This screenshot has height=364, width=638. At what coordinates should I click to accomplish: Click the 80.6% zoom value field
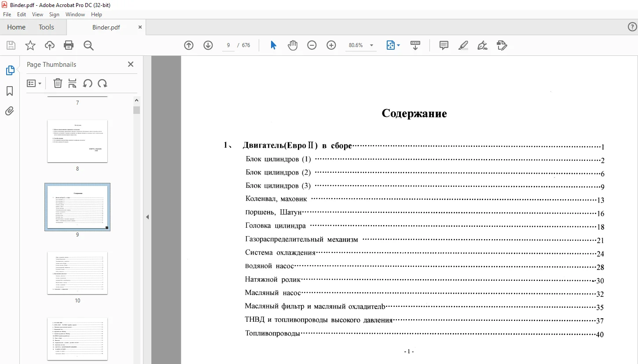click(x=356, y=45)
